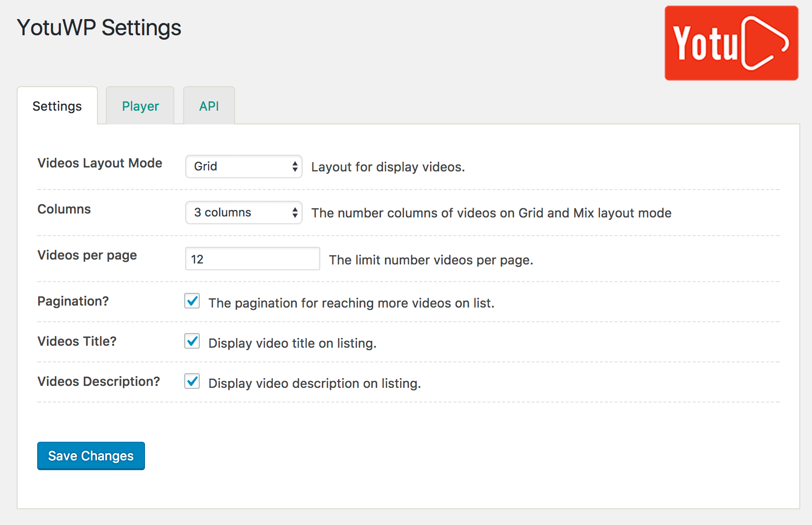Image resolution: width=812 pixels, height=525 pixels.
Task: Open the Player tab
Action: 141,106
